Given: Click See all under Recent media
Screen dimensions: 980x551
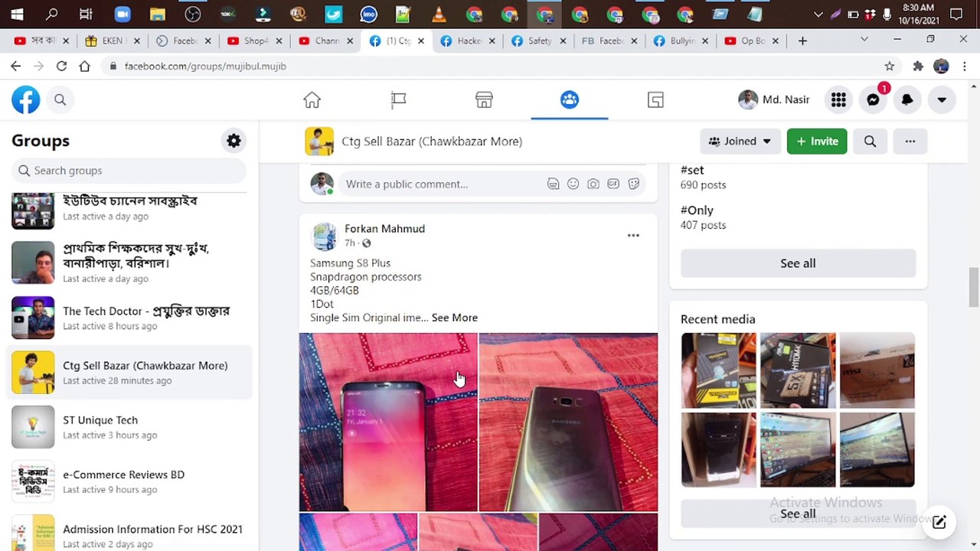Looking at the screenshot, I should pos(798,514).
